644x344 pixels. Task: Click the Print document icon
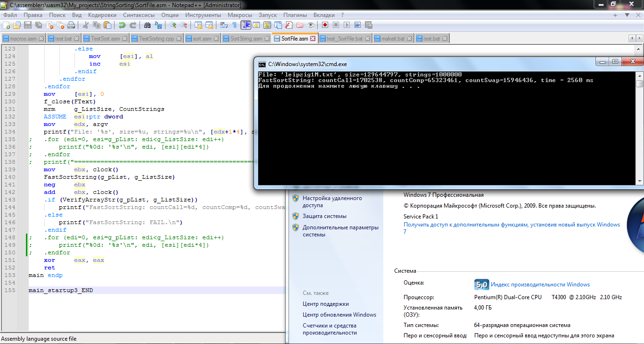coord(71,25)
